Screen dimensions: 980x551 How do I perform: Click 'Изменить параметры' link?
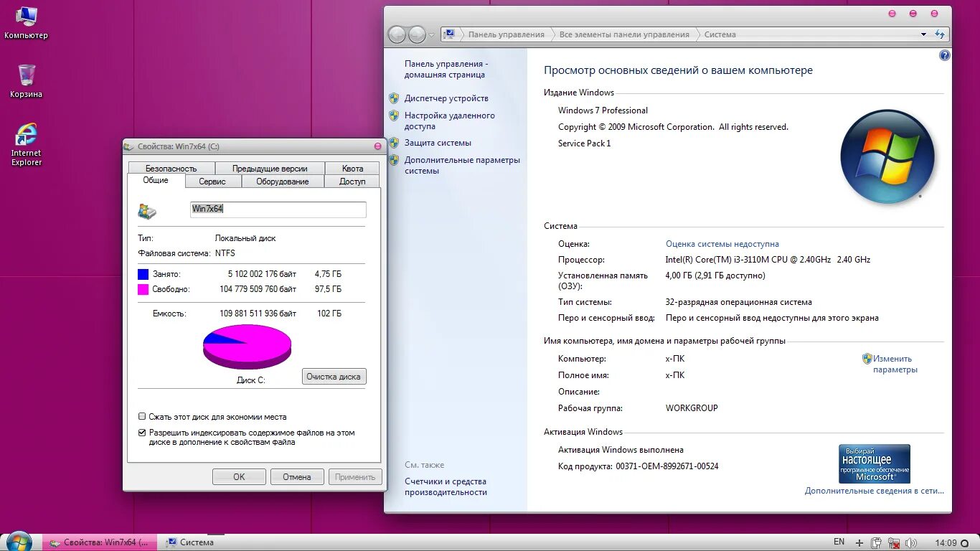pyautogui.click(x=895, y=364)
